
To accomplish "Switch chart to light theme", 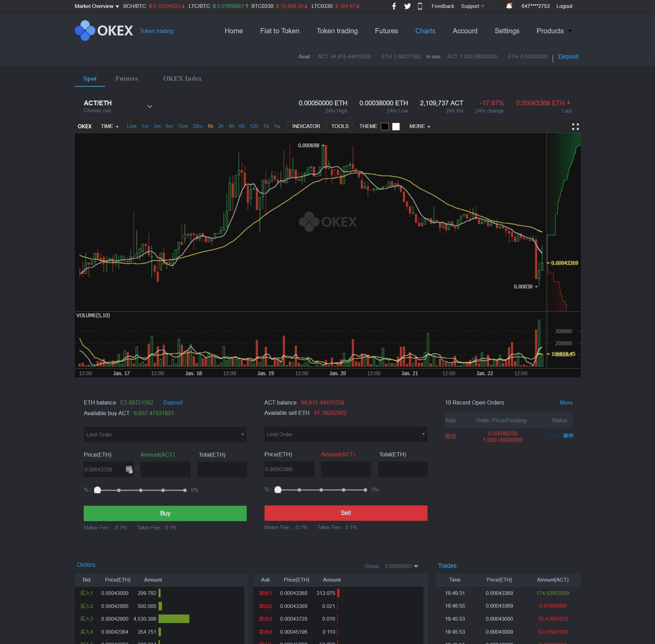I will [396, 127].
